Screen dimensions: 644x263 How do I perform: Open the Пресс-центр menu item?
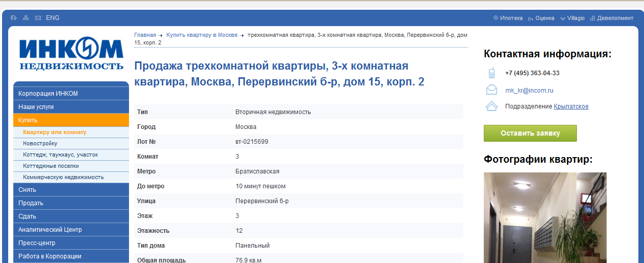pos(71,243)
